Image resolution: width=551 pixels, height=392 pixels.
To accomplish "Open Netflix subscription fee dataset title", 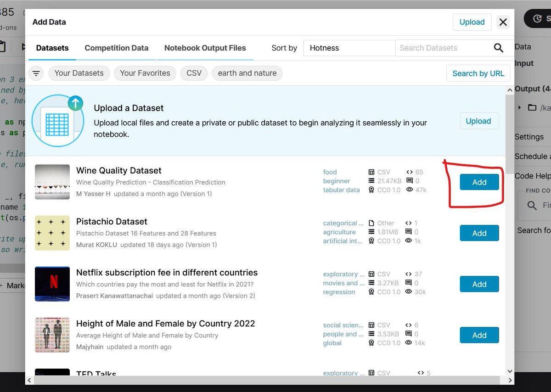I will pos(167,272).
